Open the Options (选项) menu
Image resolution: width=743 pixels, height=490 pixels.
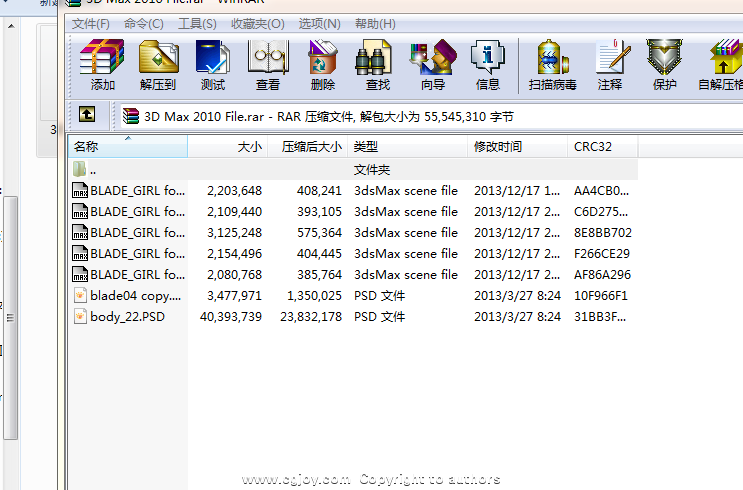click(319, 24)
